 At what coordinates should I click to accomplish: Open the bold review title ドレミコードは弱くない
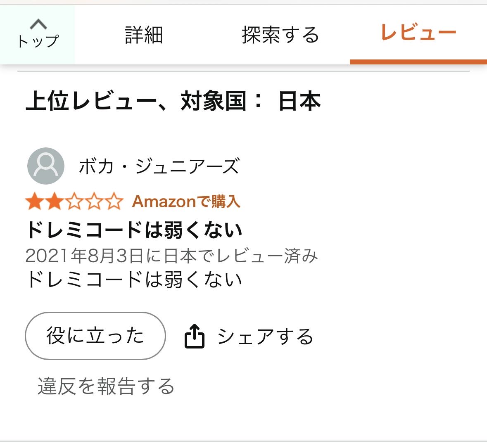pos(134,230)
